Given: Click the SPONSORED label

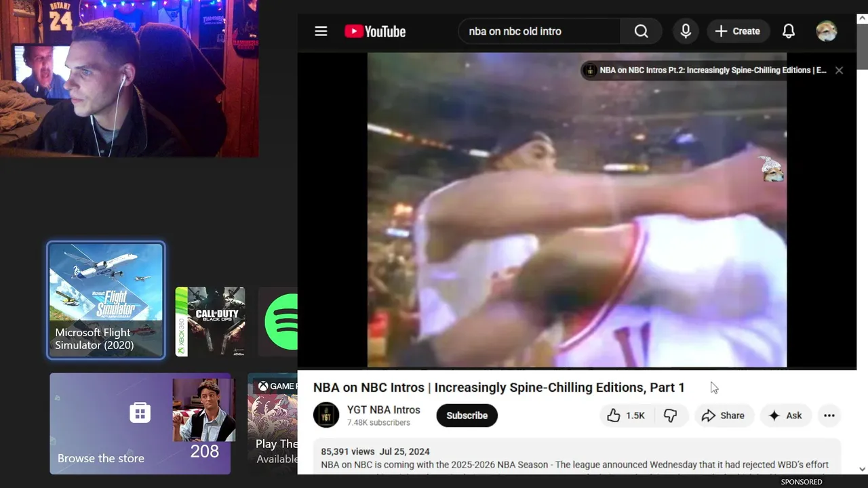Looking at the screenshot, I should pyautogui.click(x=801, y=482).
